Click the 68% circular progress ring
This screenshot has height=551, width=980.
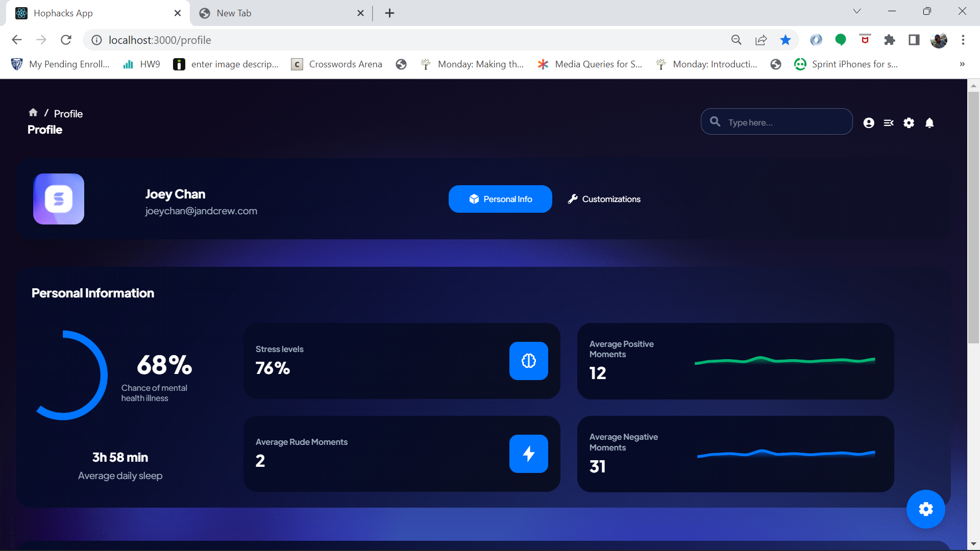[71, 375]
